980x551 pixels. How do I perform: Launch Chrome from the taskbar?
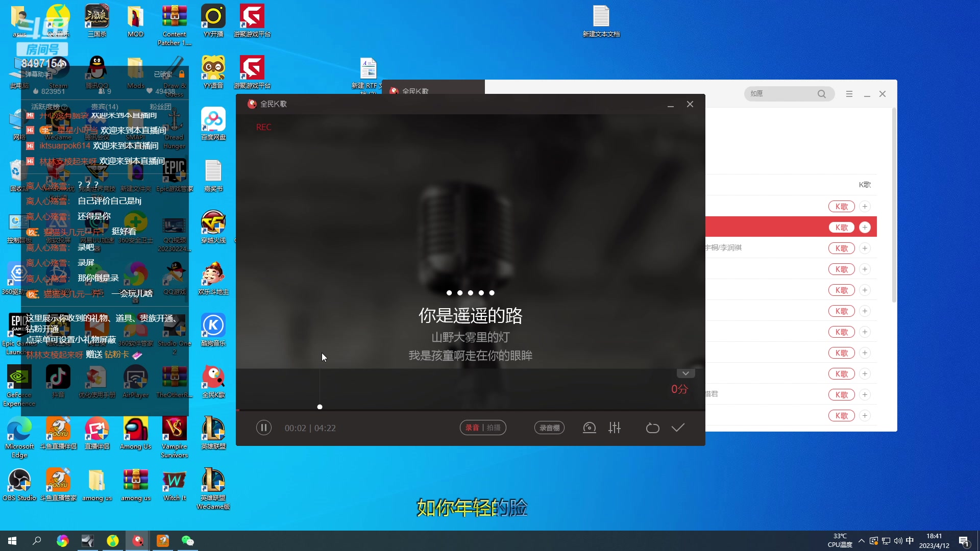(62, 540)
